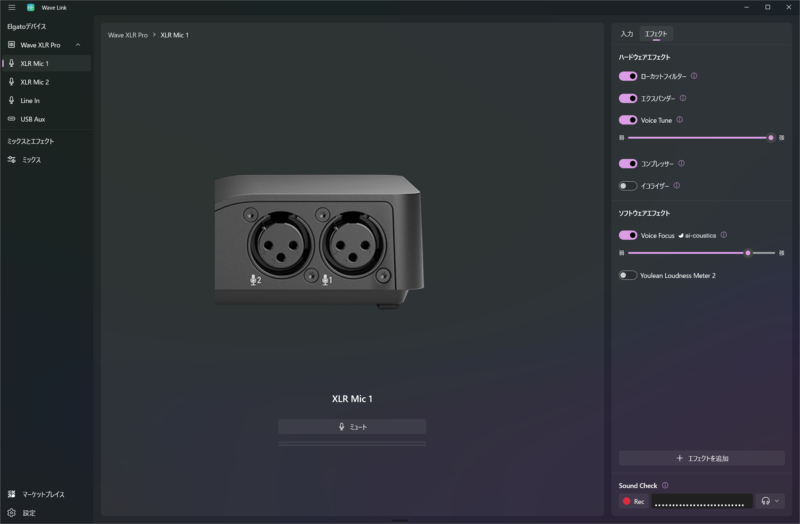The width and height of the screenshot is (800, 524).
Task: Click XLR Mic 1 breadcrumb text
Action: [174, 35]
